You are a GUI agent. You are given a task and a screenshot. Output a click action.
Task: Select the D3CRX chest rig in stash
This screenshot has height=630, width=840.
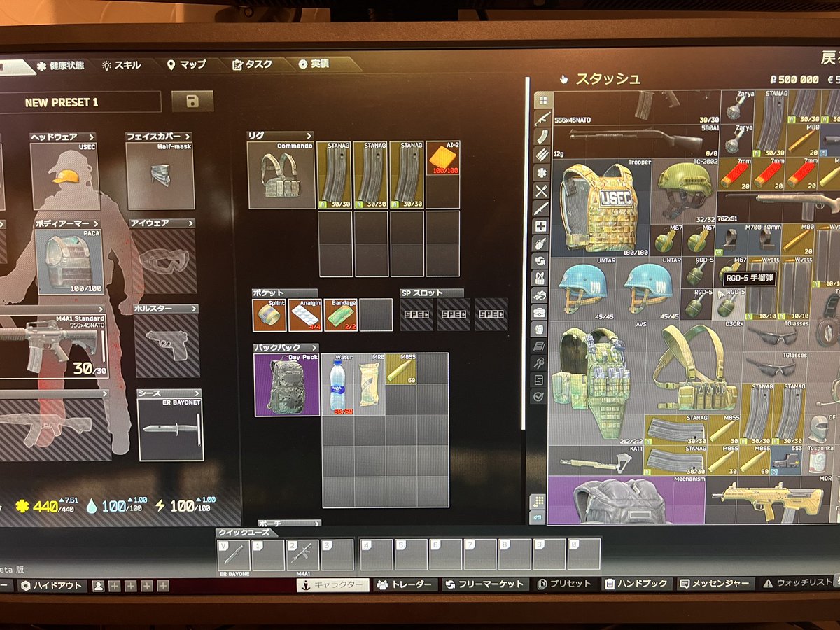click(x=693, y=368)
